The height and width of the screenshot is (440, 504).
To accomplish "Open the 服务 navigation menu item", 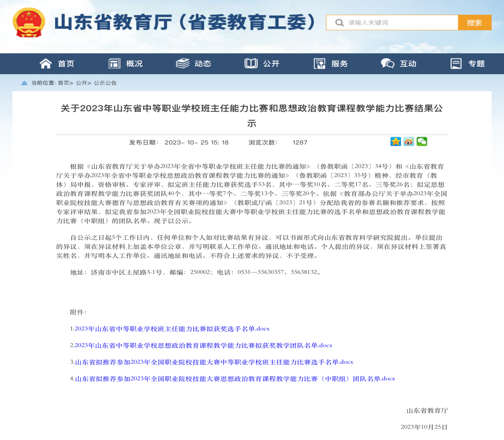I will [339, 64].
